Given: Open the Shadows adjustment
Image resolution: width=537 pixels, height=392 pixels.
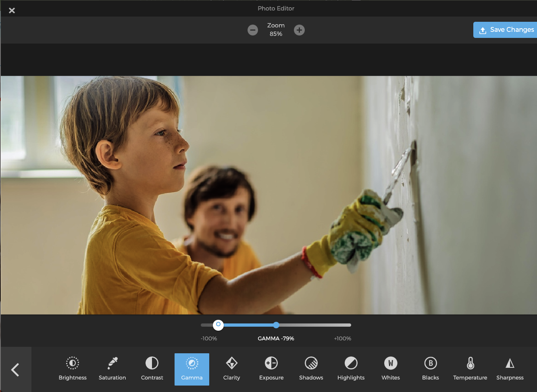Looking at the screenshot, I should click(311, 369).
